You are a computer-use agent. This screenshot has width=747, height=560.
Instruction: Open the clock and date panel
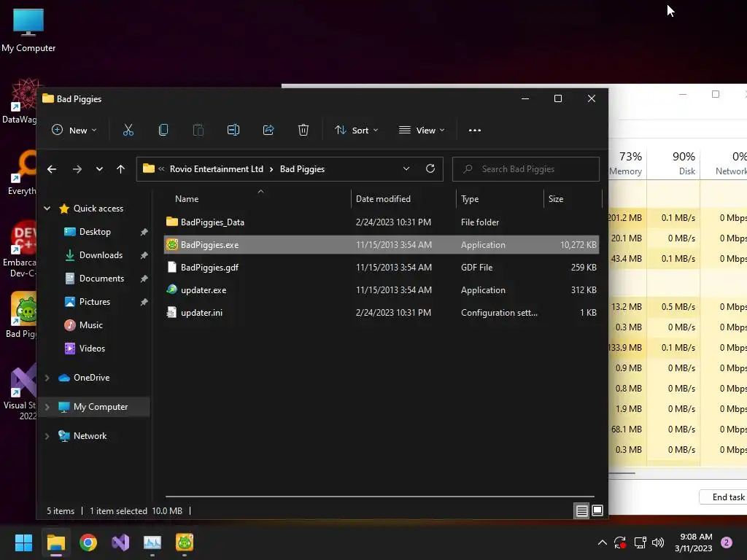(693, 542)
